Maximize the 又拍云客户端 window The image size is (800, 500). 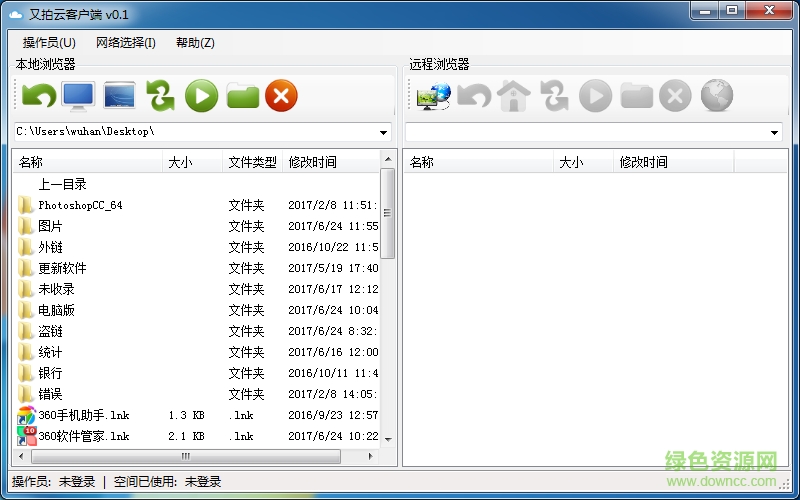pos(732,11)
